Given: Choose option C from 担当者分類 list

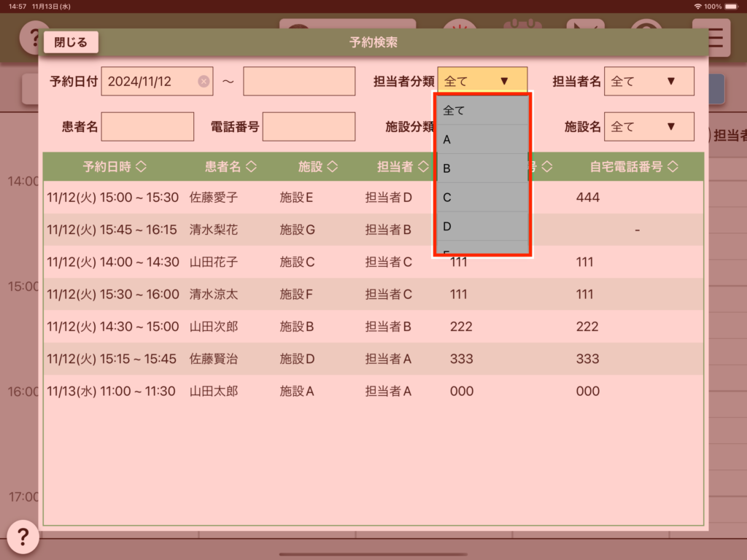Looking at the screenshot, I should (481, 198).
